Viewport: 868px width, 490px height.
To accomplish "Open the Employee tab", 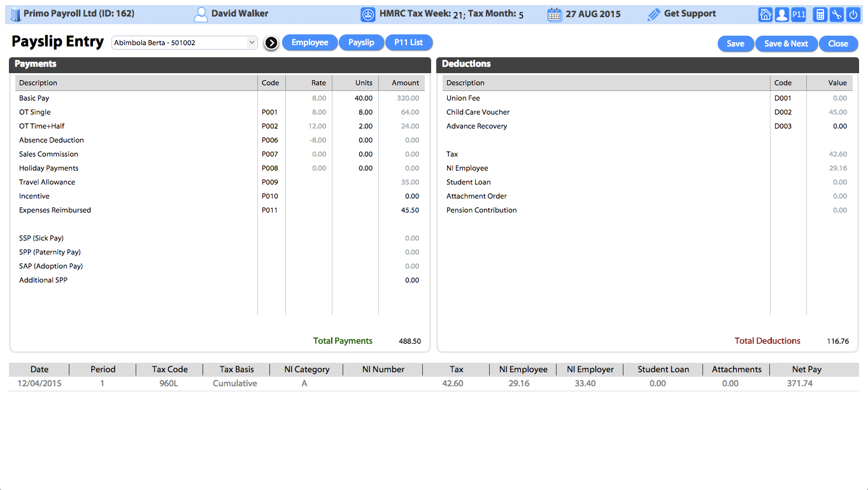I will pos(309,43).
